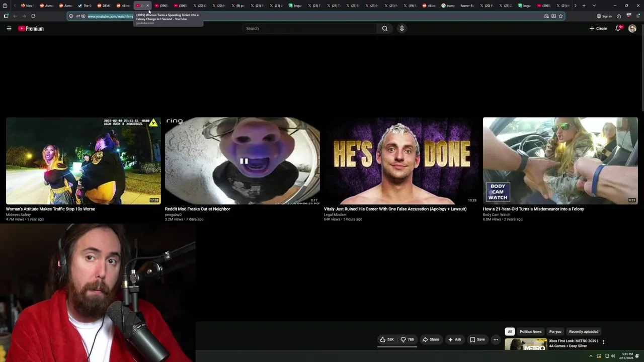Bookmark this page with the star icon

click(x=560, y=16)
